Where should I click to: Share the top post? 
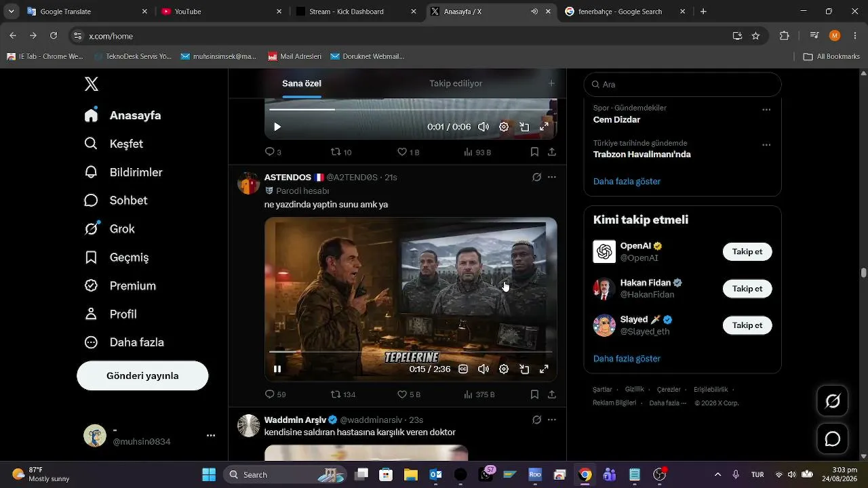pos(552,152)
